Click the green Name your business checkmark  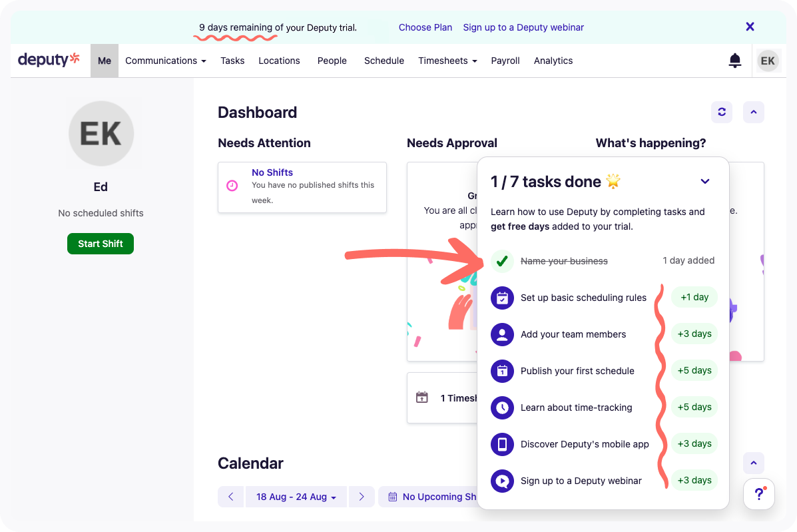(502, 261)
